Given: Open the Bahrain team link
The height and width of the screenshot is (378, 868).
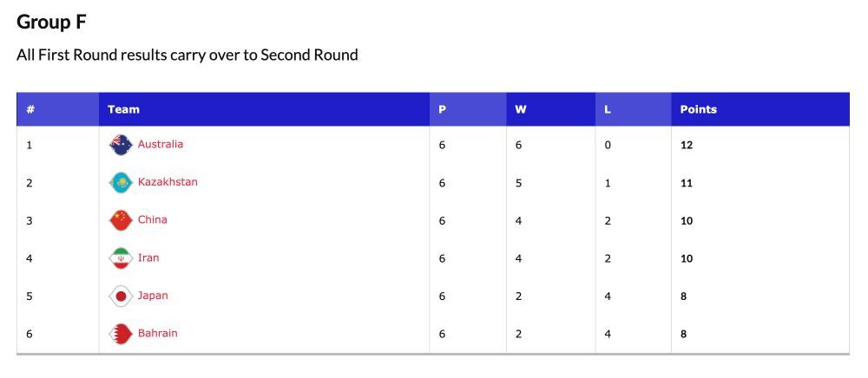Looking at the screenshot, I should (158, 333).
